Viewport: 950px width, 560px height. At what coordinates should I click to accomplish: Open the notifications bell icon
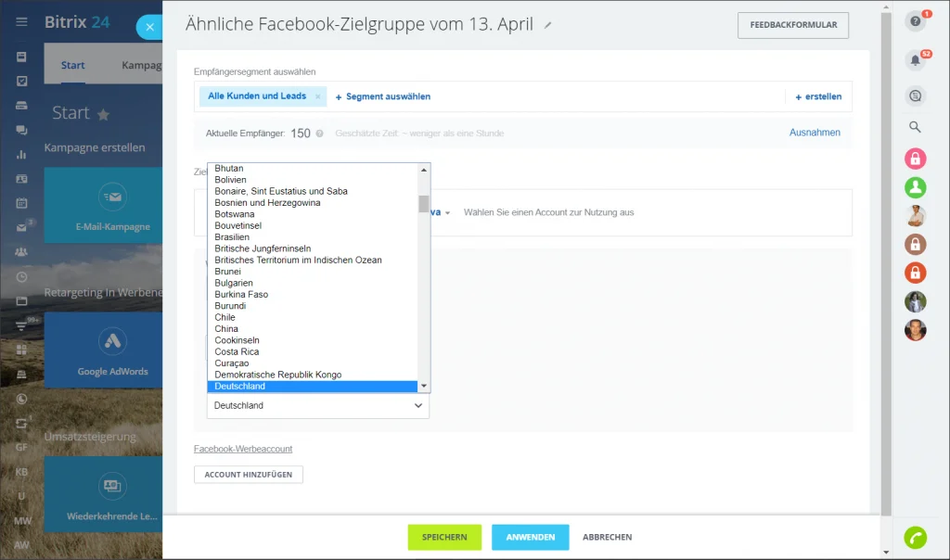pos(916,60)
